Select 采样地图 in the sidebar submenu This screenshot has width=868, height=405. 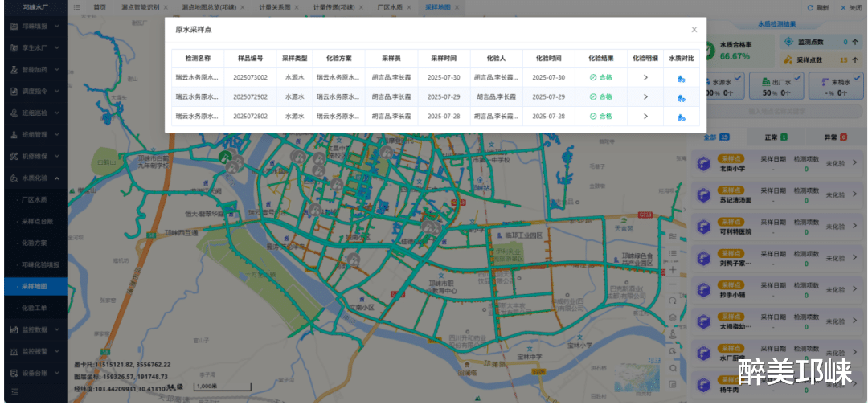pos(35,287)
